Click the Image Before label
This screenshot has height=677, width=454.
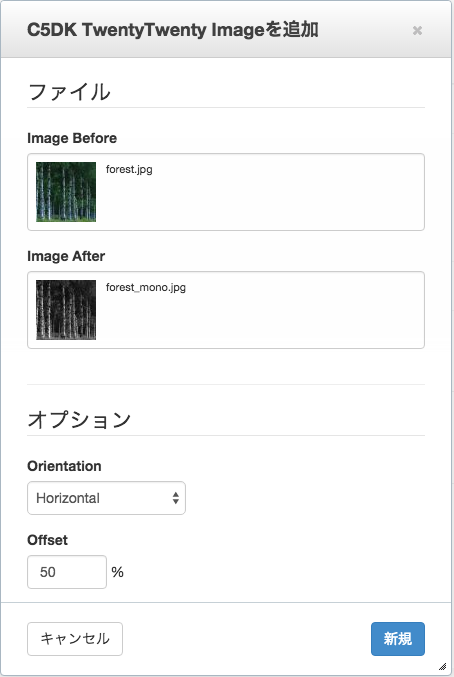pyautogui.click(x=72, y=138)
